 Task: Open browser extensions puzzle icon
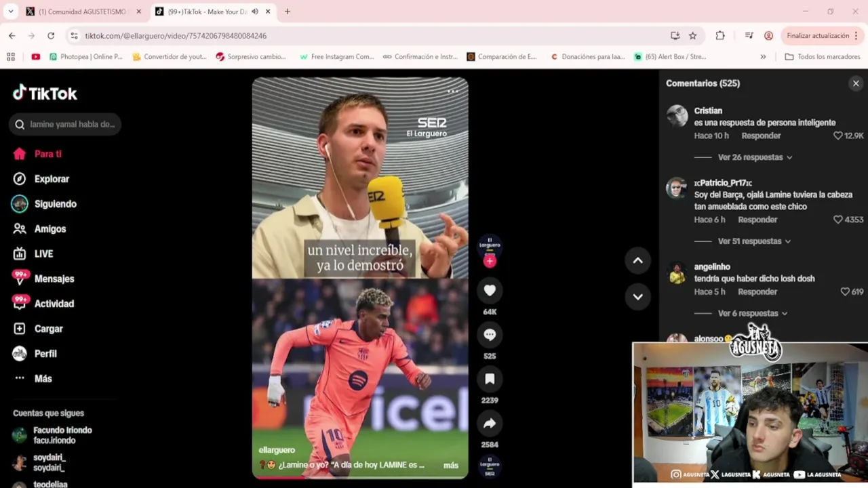click(x=720, y=35)
